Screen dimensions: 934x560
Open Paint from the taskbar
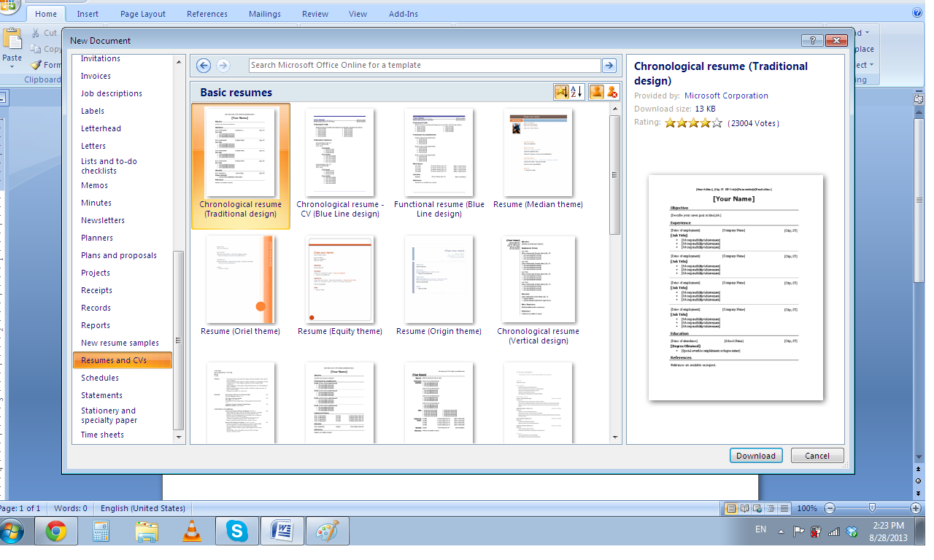tap(327, 532)
